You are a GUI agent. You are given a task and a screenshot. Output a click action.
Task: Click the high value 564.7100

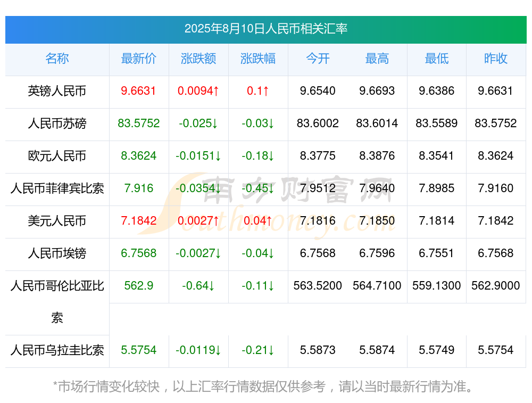pos(377,285)
